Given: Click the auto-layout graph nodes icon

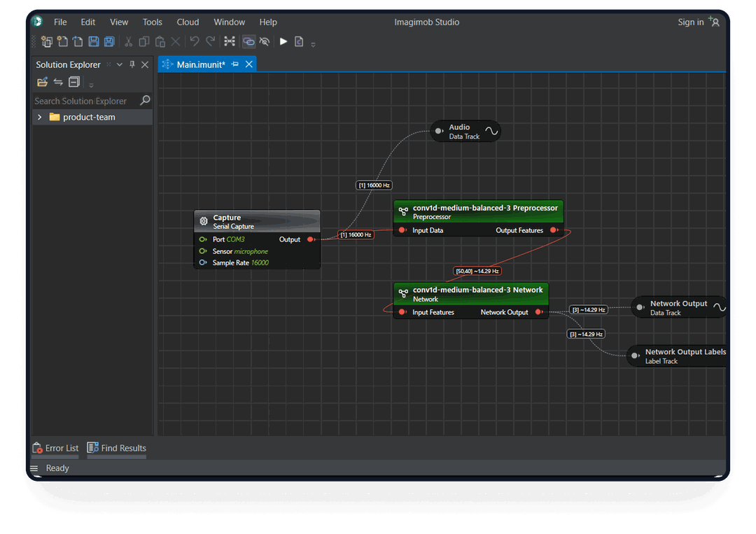Looking at the screenshot, I should [230, 42].
